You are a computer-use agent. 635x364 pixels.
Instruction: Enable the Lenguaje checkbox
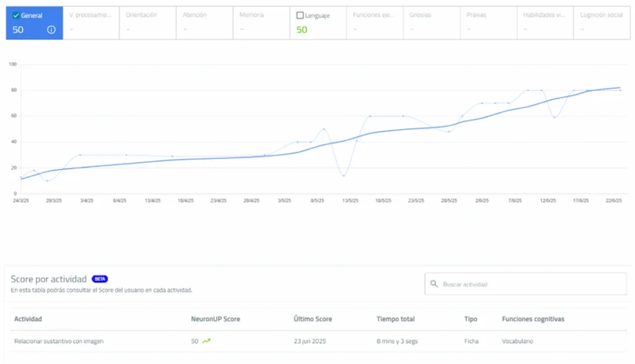(300, 16)
